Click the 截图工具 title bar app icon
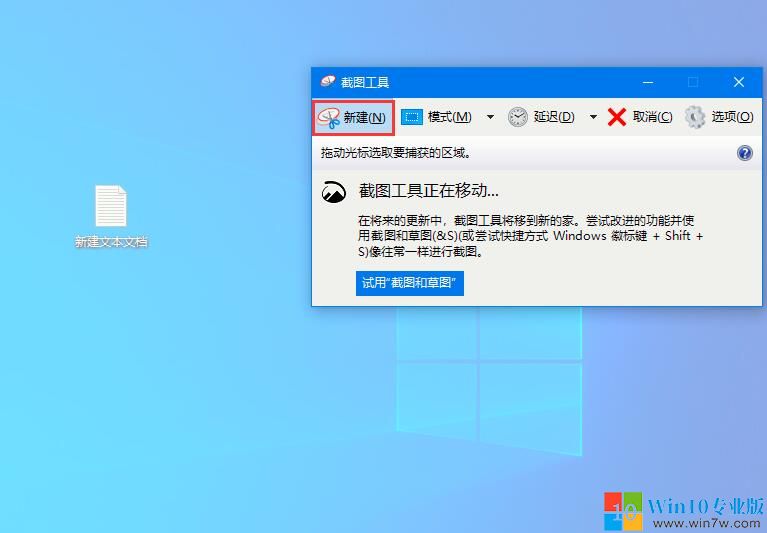The height and width of the screenshot is (533, 767). (x=328, y=82)
